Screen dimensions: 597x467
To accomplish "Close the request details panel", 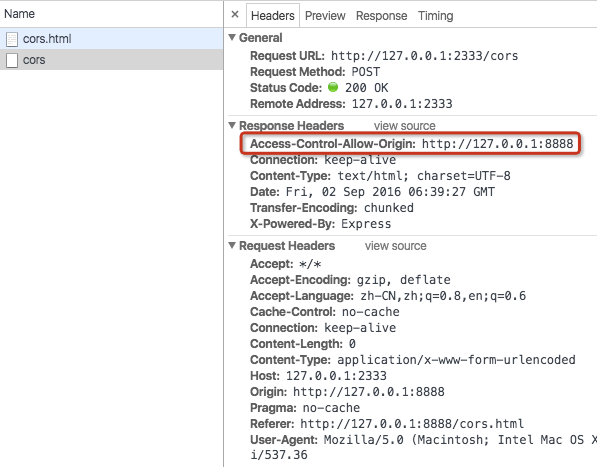I will click(x=235, y=15).
